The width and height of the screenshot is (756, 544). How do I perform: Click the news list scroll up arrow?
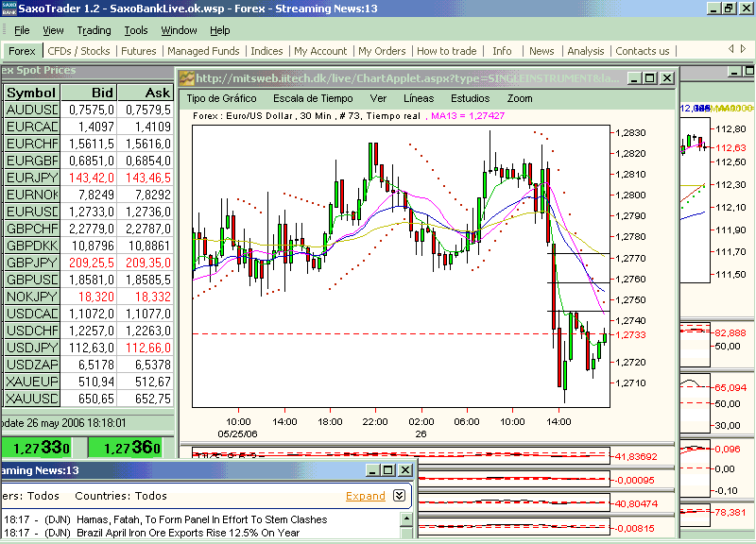pyautogui.click(x=406, y=519)
